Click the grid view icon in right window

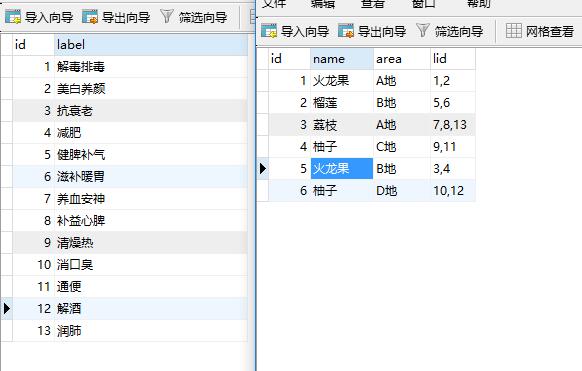514,31
